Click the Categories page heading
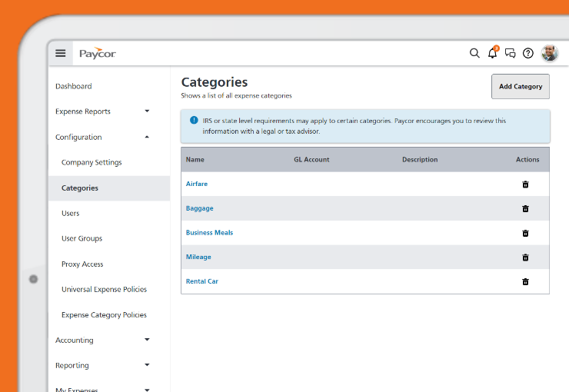569x392 pixels. coord(215,82)
